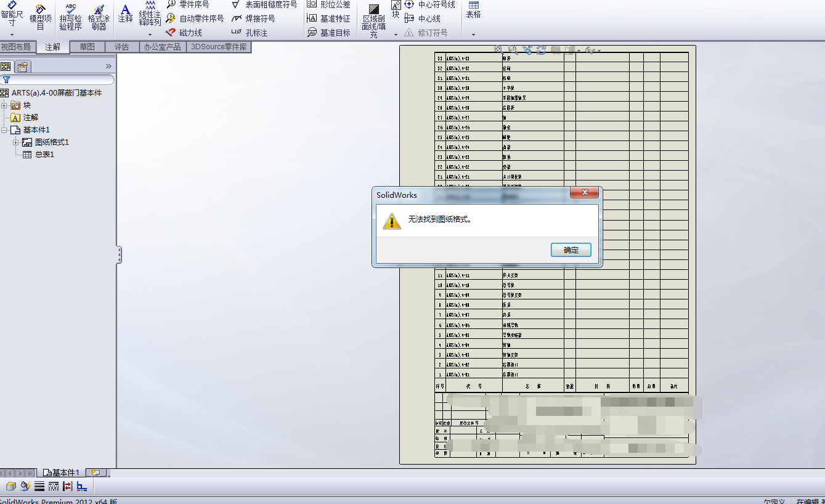Click the 孔标注 hole callout tool

click(250, 33)
